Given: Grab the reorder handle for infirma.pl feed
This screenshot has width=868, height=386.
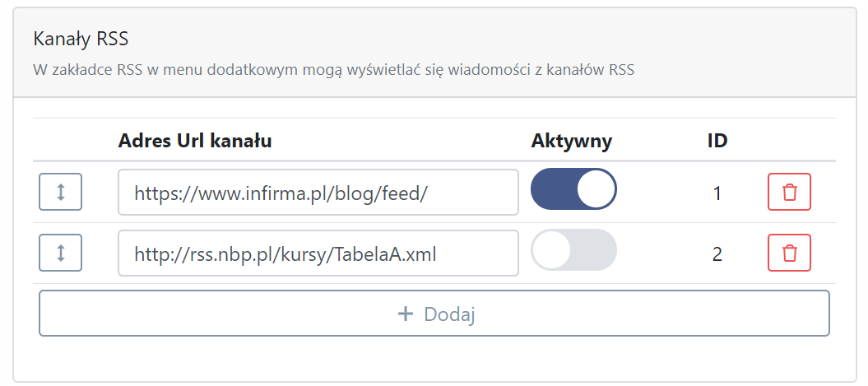Looking at the screenshot, I should (60, 192).
